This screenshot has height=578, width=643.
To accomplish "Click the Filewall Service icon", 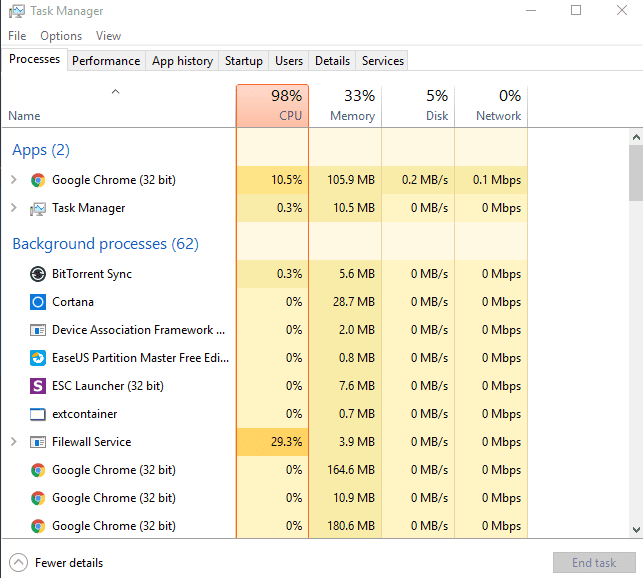I will click(38, 442).
